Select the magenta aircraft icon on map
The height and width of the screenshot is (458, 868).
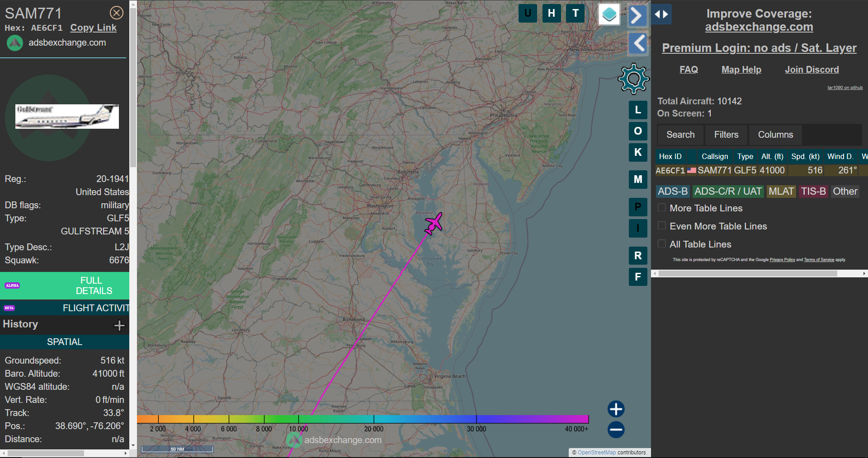(434, 224)
